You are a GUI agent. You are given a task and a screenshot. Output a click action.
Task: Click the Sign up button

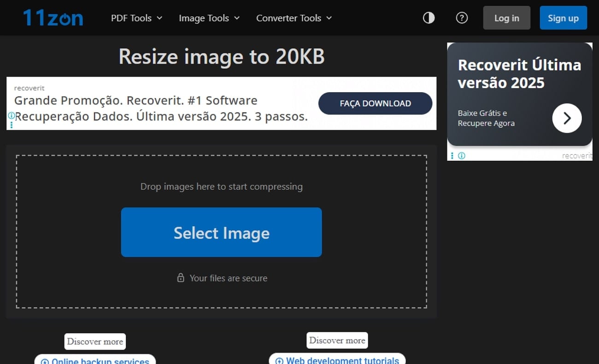pyautogui.click(x=563, y=18)
